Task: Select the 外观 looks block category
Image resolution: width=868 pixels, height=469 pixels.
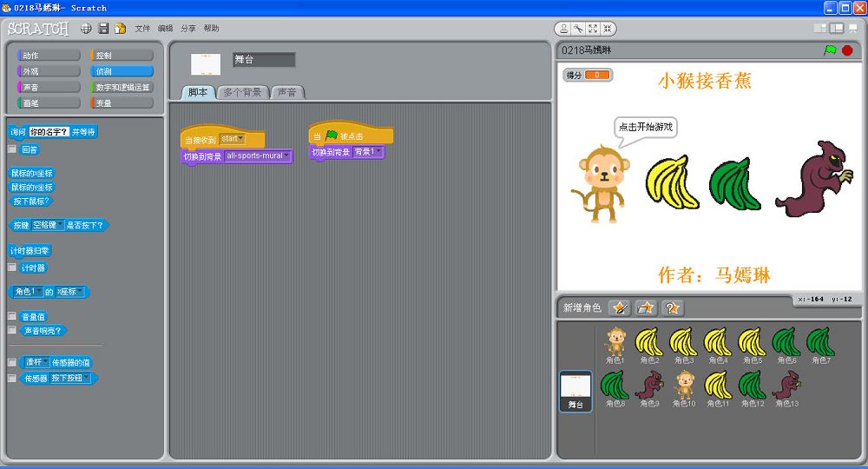Action: [x=49, y=71]
